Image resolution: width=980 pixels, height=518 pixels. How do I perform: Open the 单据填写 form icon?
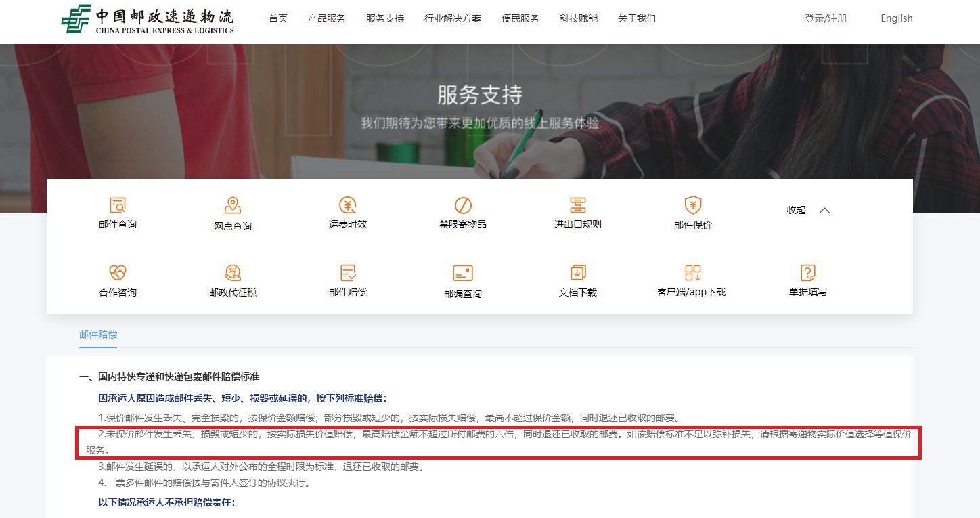808,273
